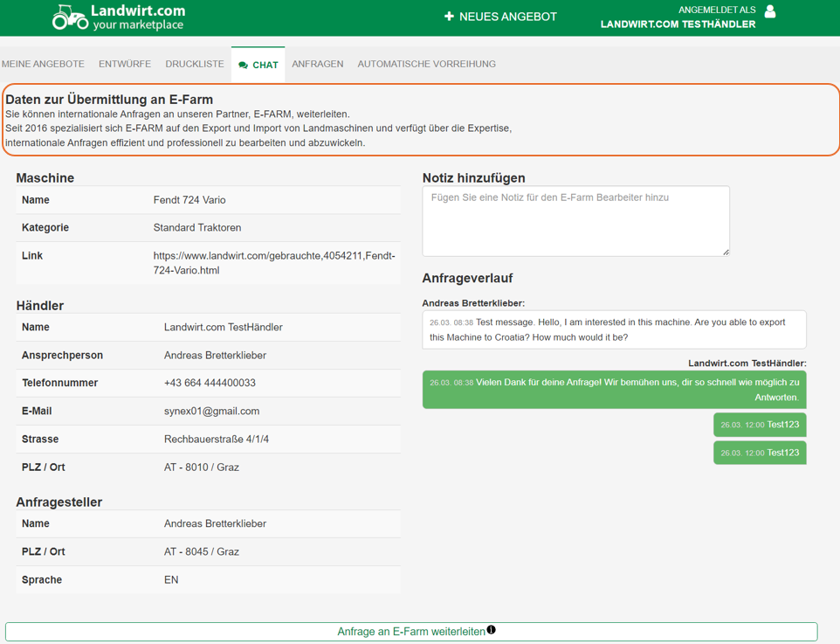Click the 'Daten zur Übermittlung an E-Farm' heading
Screen dimensions: 840x644
[x=109, y=100]
